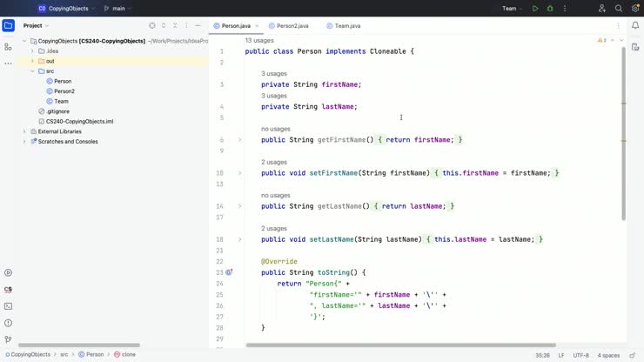The image size is (644, 362).
Task: Collapse the CopyingObjects root folder
Action: click(24, 41)
